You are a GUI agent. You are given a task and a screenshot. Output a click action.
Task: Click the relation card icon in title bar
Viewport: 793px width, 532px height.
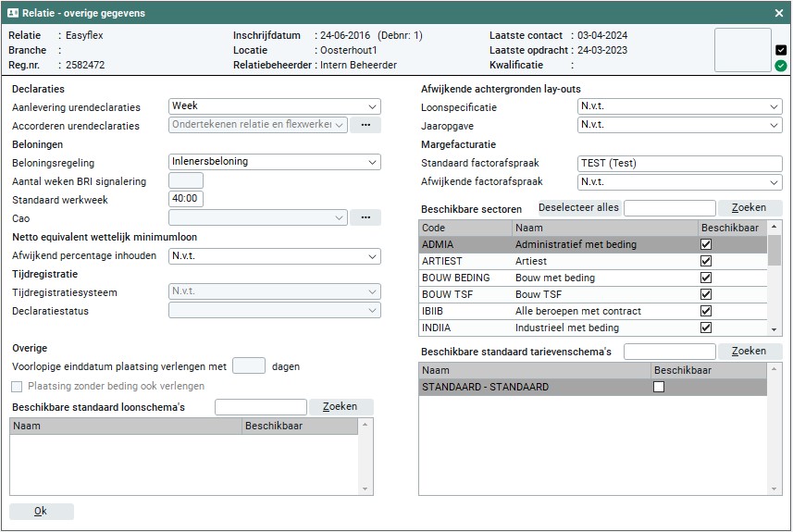(x=13, y=14)
